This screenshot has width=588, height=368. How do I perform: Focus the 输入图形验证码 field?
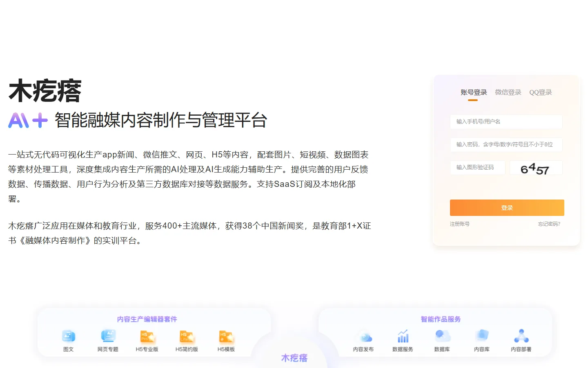point(478,168)
